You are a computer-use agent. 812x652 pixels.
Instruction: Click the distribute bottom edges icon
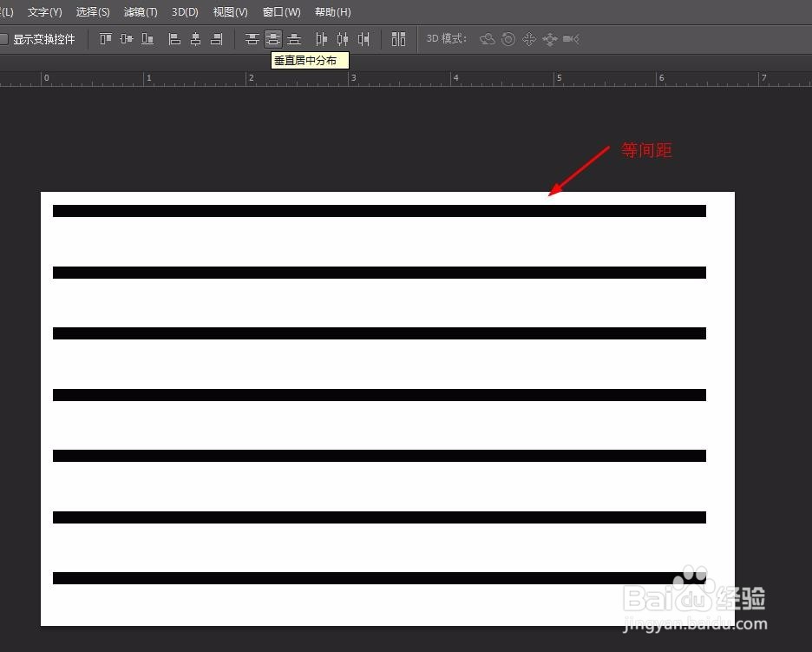(294, 39)
